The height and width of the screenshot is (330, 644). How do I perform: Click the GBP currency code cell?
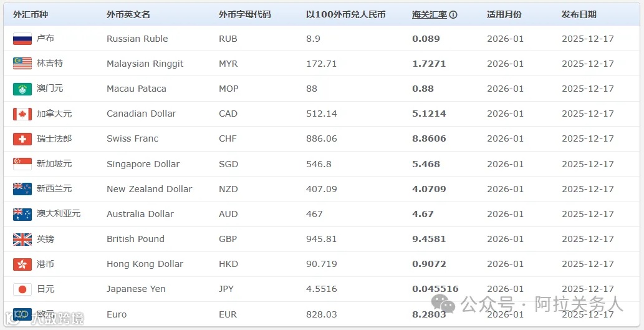click(x=228, y=239)
